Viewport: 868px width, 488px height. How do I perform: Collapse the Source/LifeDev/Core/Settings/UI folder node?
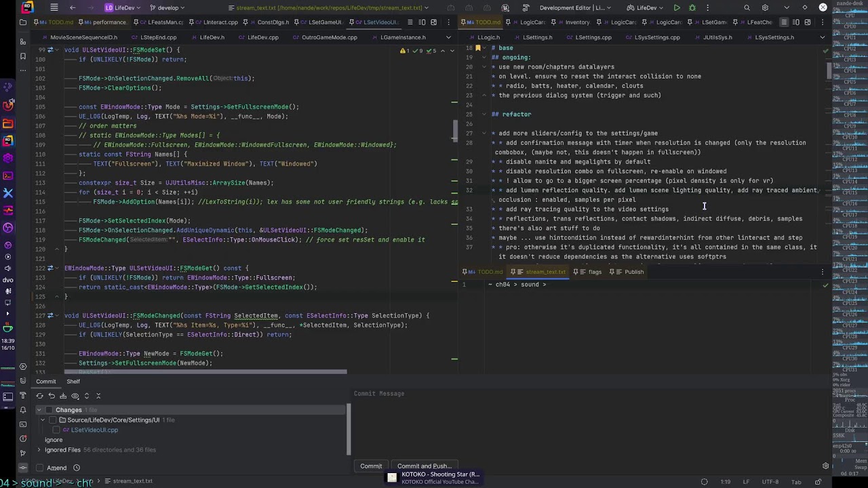tap(43, 420)
